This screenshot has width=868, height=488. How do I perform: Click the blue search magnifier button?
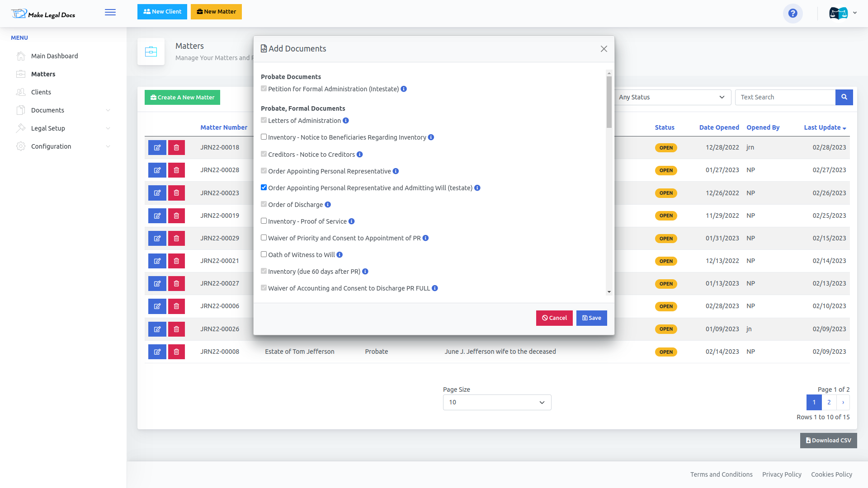tap(844, 97)
